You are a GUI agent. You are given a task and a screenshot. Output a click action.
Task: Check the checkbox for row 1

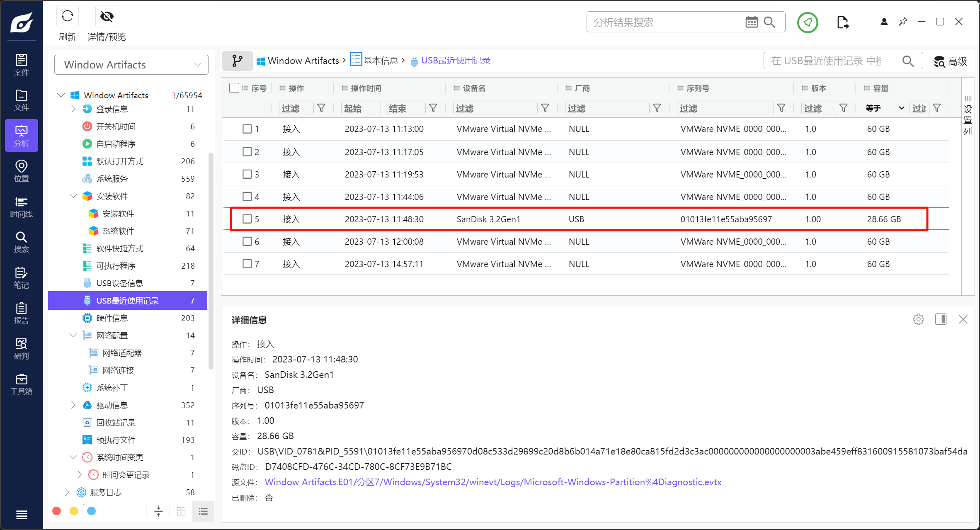(x=247, y=129)
